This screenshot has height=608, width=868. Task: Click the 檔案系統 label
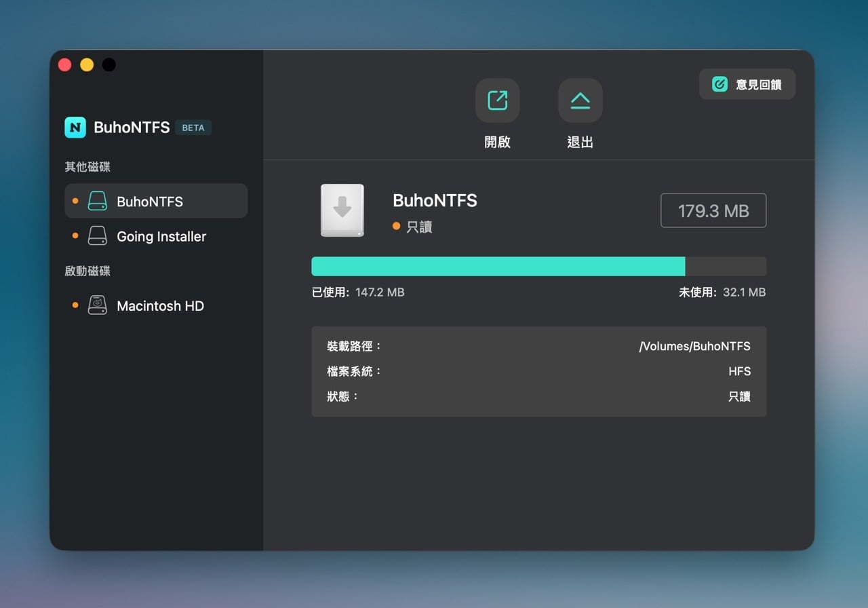click(x=354, y=371)
